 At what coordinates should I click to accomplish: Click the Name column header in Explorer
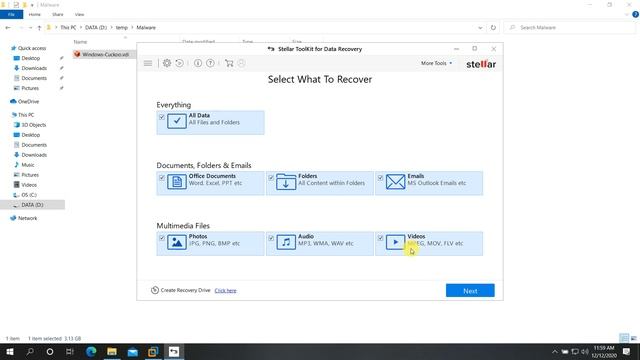click(80, 42)
